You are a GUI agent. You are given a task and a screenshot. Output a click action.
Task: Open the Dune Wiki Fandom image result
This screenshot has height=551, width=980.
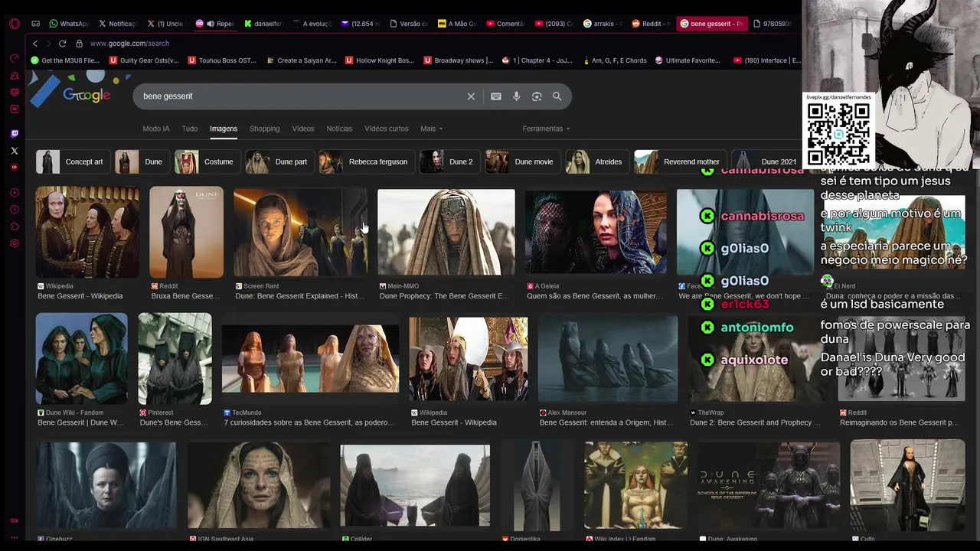tap(81, 359)
